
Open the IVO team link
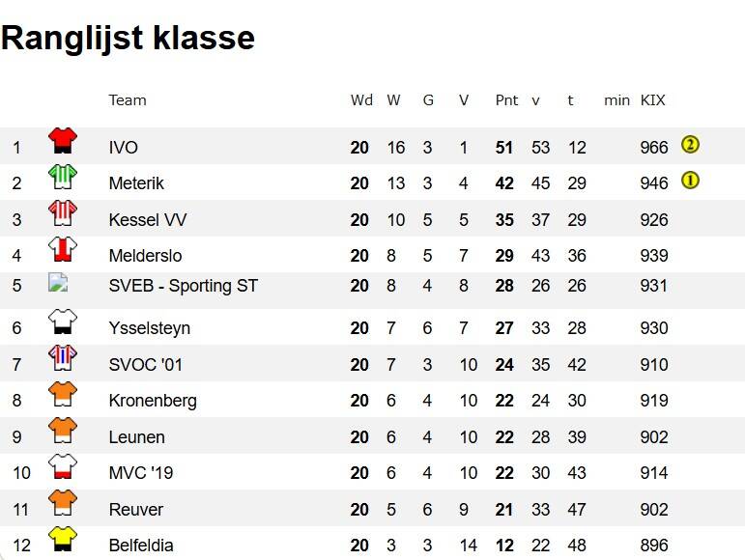tap(124, 148)
